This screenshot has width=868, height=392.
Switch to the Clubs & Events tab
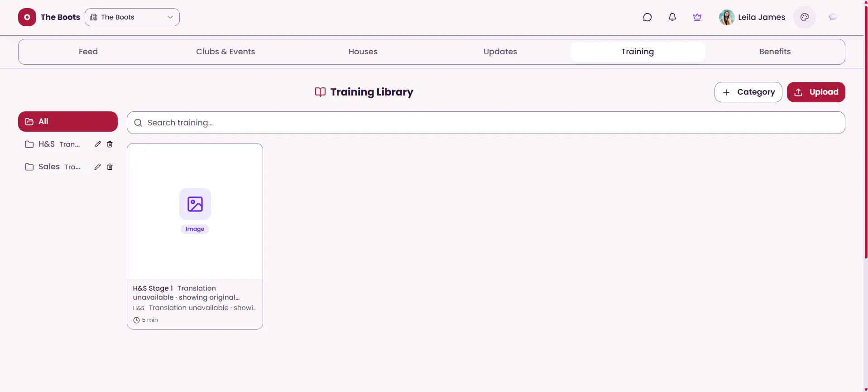click(x=225, y=52)
